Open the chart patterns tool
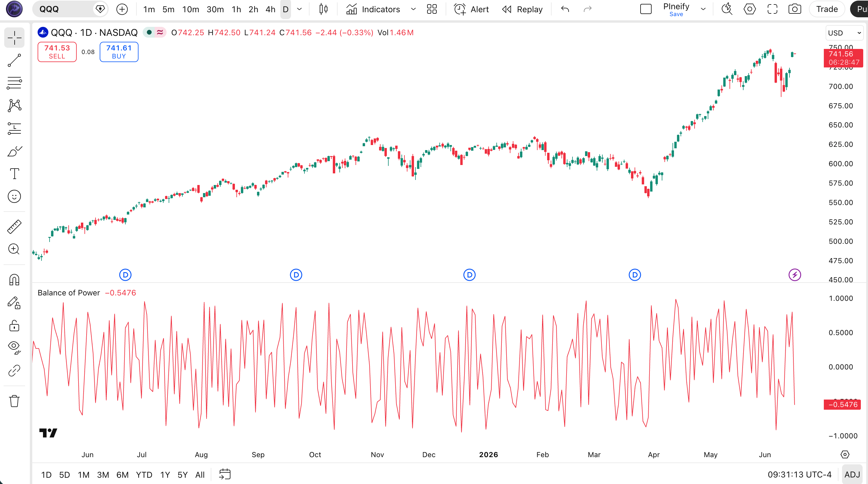The image size is (868, 484). [x=14, y=105]
